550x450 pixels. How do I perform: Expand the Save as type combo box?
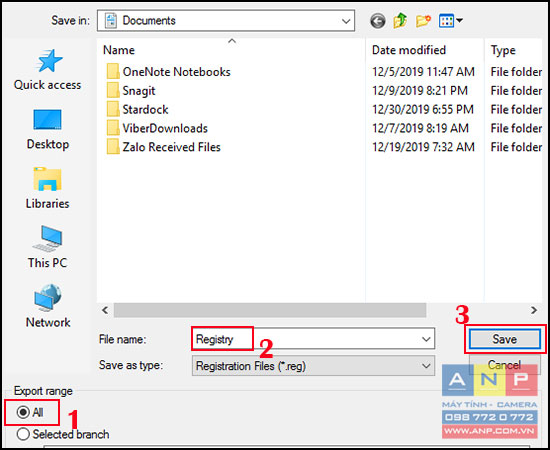coord(313,366)
